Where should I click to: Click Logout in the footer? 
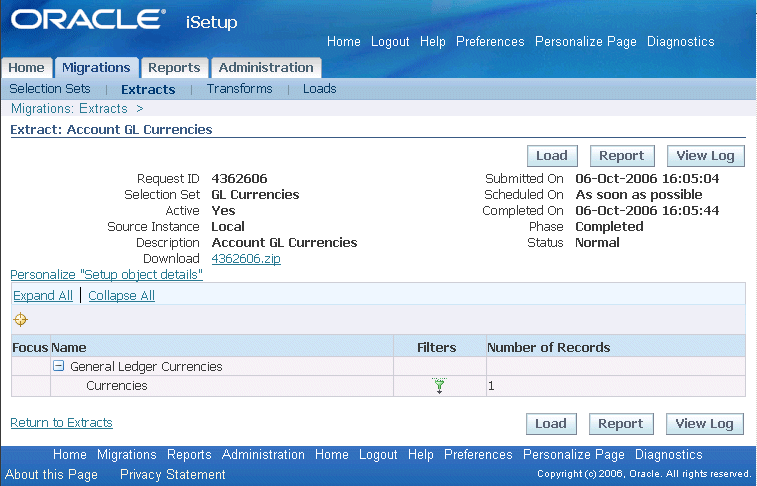(x=378, y=455)
